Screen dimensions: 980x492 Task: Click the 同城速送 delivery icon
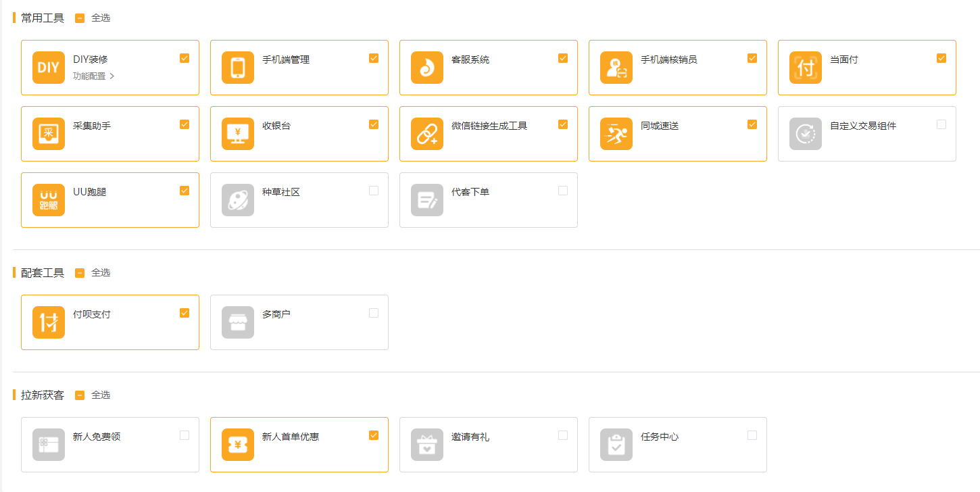click(x=616, y=134)
